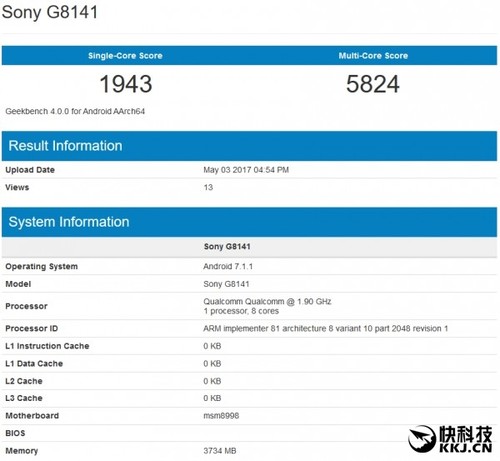500x461 pixels.
Task: Click the L1 Instruction Cache row label
Action: (x=47, y=346)
